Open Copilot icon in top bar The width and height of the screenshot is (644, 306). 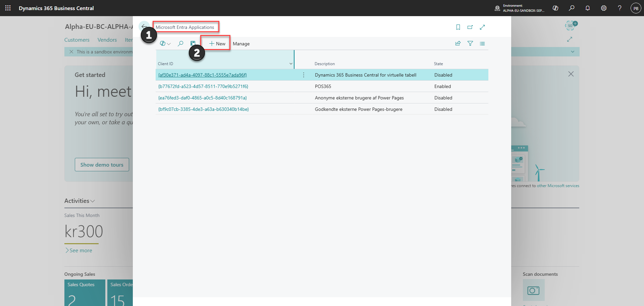coord(555,8)
